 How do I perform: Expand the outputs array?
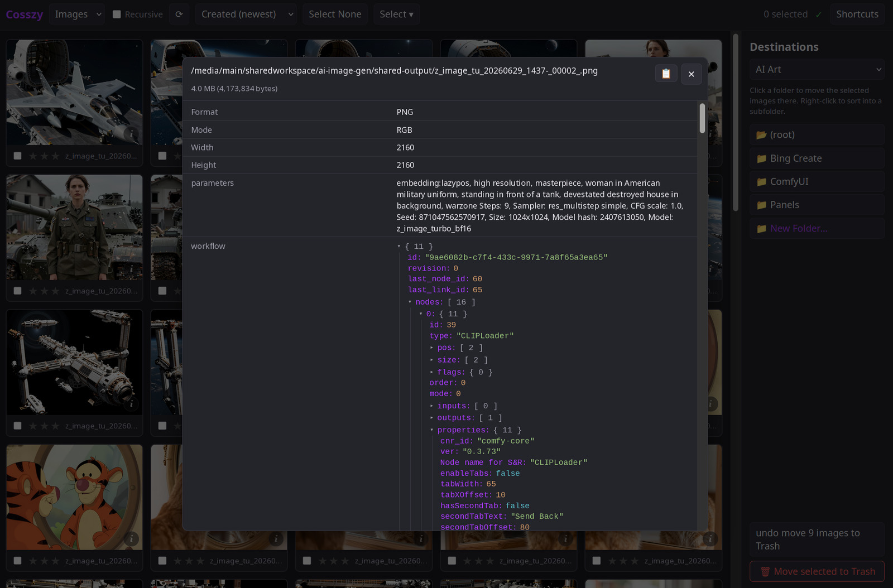431,417
